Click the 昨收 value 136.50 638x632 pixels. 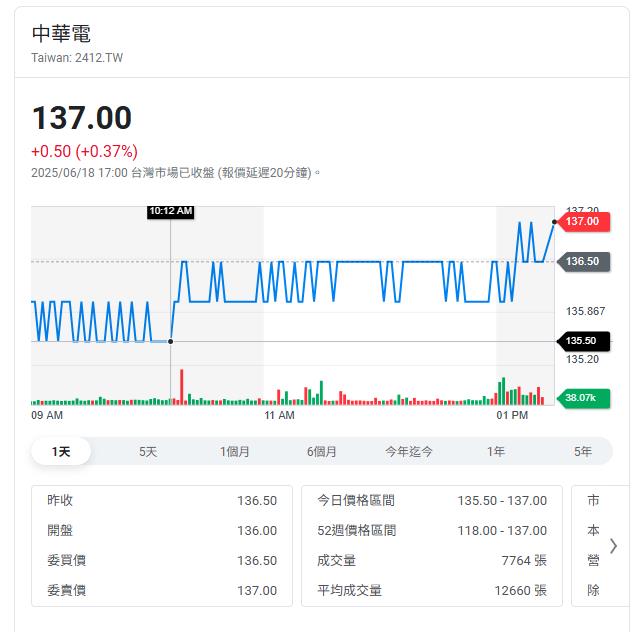coord(257,501)
